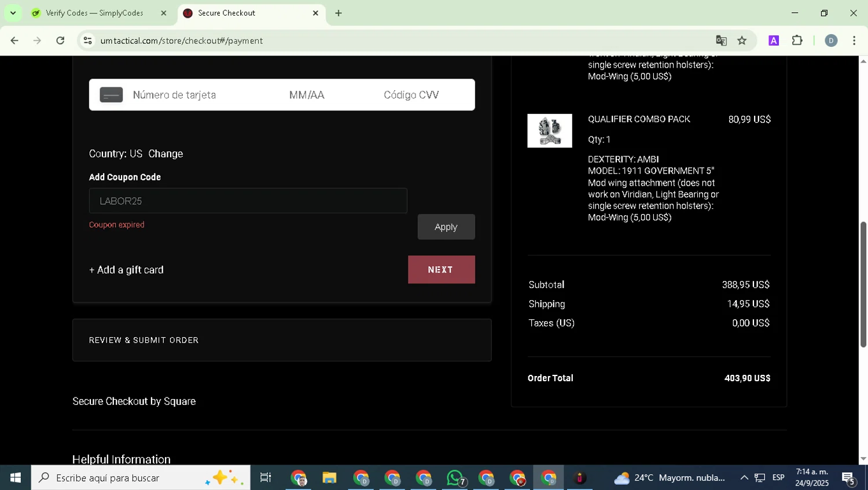
Task: Click the umtactical.com address bar URL
Action: point(182,40)
